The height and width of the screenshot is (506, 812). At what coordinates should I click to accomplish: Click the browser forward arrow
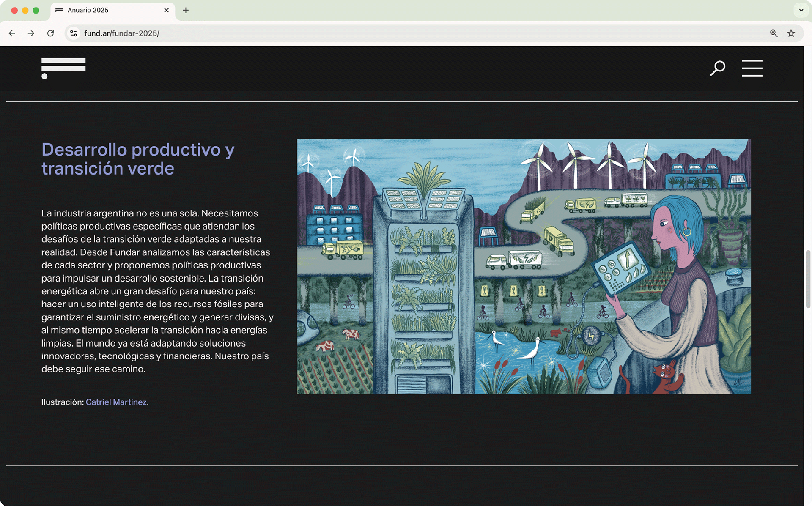[31, 33]
